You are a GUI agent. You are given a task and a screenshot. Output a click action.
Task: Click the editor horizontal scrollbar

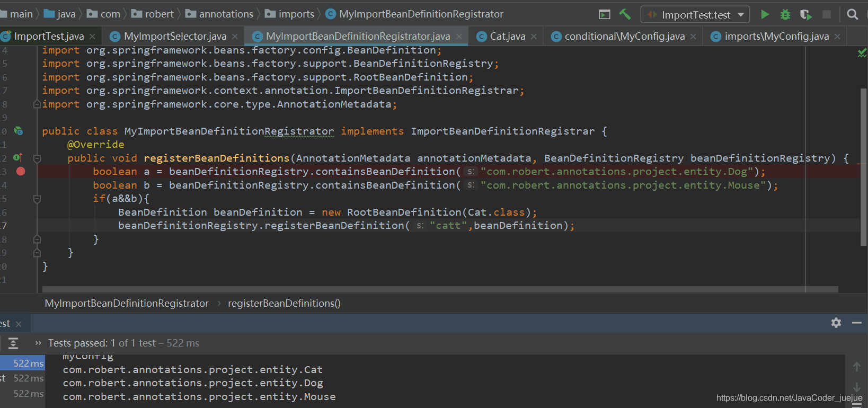(x=440, y=289)
